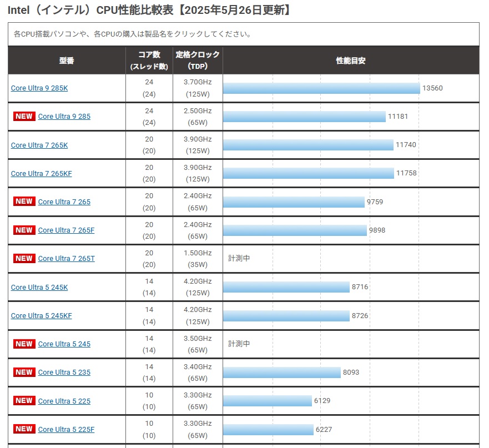Click the page title Intel CPU性能比較表
The image size is (489, 448).
pos(150,11)
